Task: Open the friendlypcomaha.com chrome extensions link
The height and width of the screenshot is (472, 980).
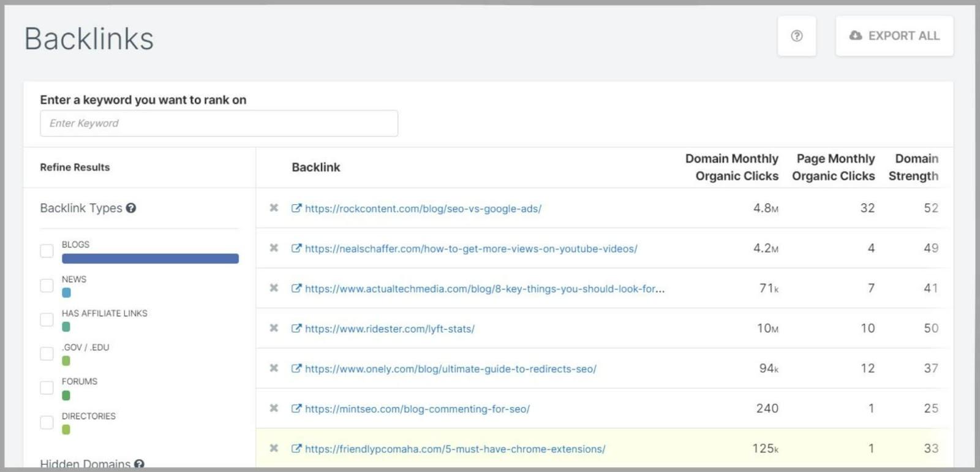Action: 454,449
